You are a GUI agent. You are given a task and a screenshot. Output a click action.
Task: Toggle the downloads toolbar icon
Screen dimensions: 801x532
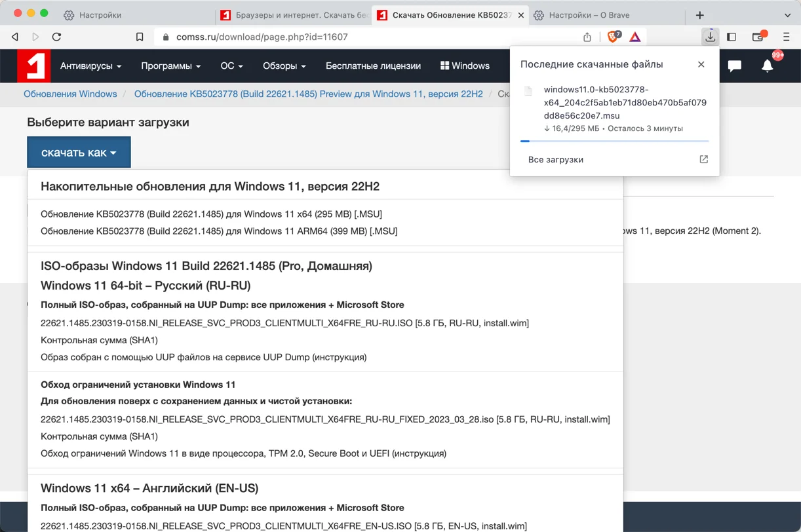pos(710,37)
